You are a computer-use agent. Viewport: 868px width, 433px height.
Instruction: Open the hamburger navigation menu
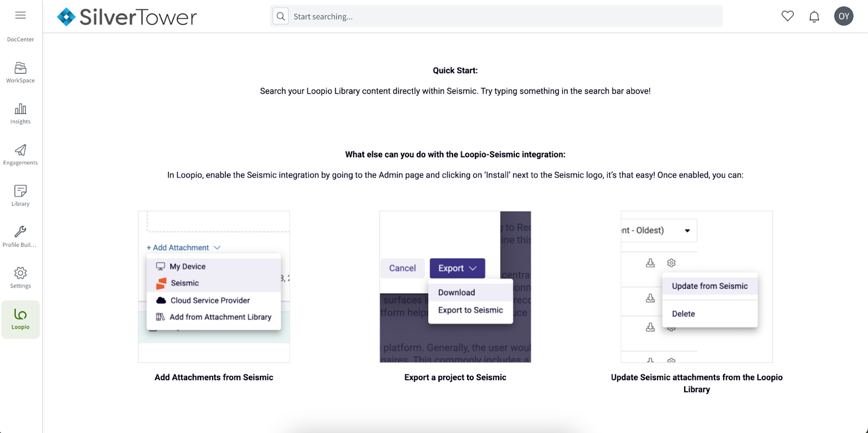(21, 15)
